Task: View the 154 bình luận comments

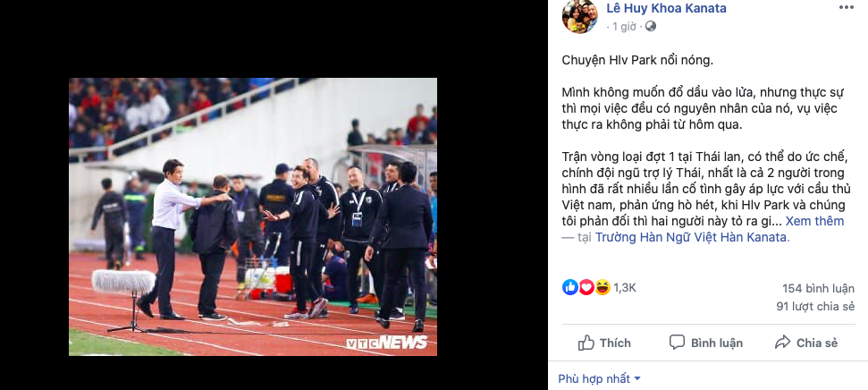Action: pyautogui.click(x=818, y=288)
